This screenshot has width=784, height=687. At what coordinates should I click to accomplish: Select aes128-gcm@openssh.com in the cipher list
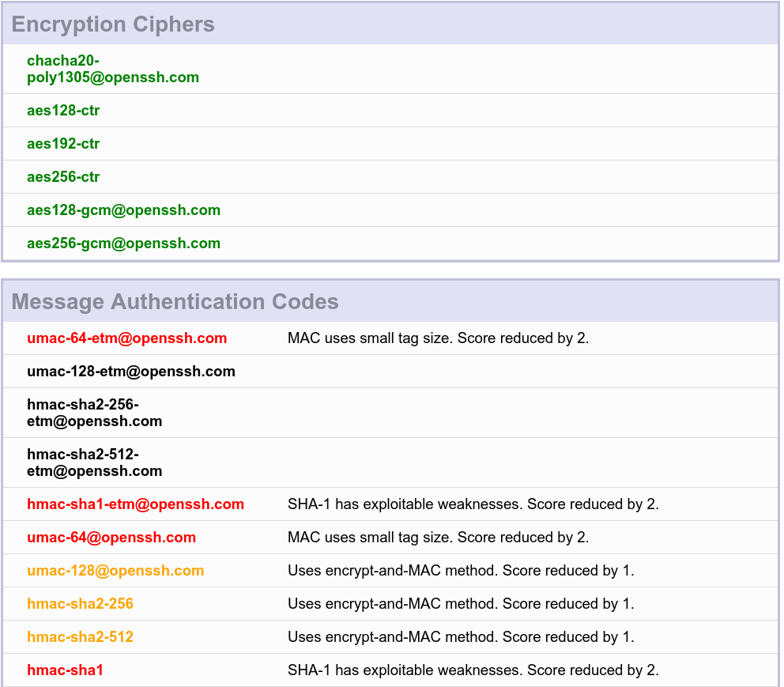pyautogui.click(x=123, y=210)
